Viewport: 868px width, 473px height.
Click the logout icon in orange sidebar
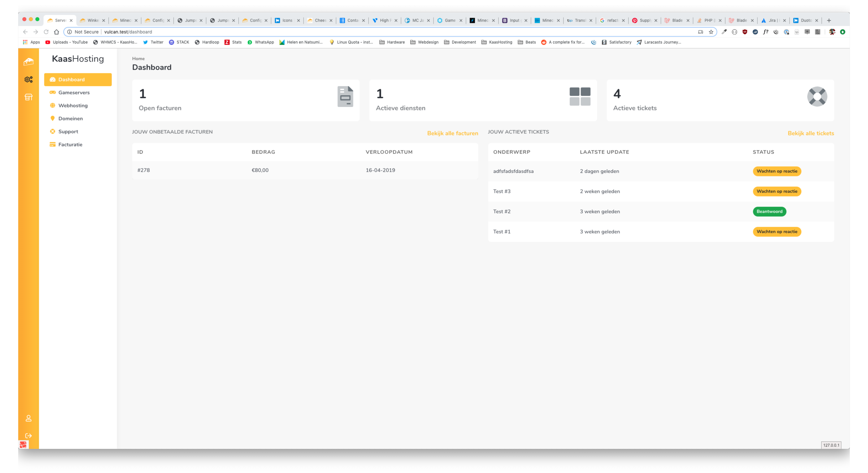29,436
